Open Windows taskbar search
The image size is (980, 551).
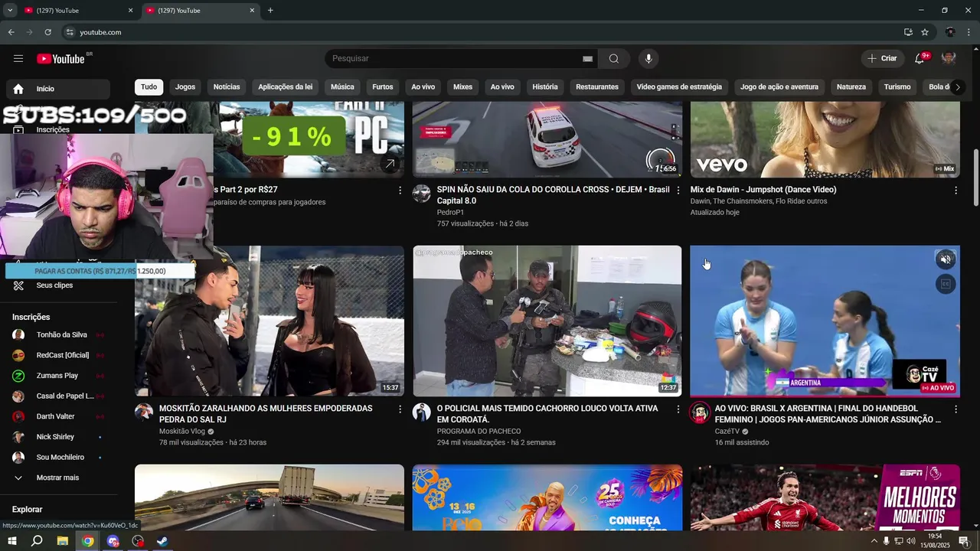click(x=37, y=541)
